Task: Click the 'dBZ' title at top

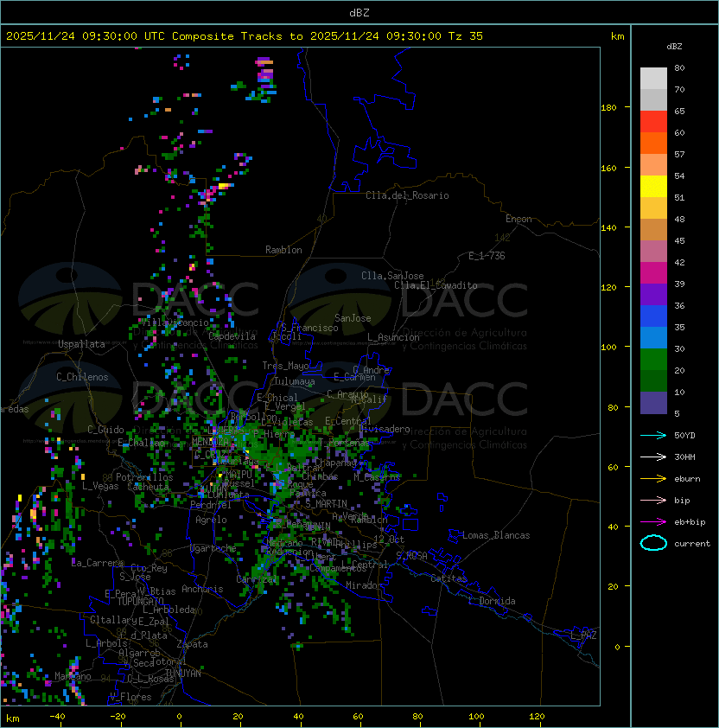Action: click(x=359, y=12)
